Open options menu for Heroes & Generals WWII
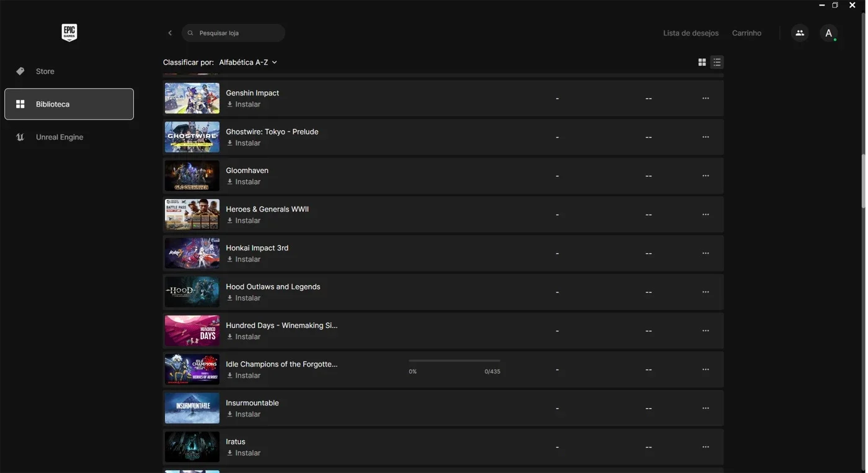The height and width of the screenshot is (473, 868). pos(706,214)
